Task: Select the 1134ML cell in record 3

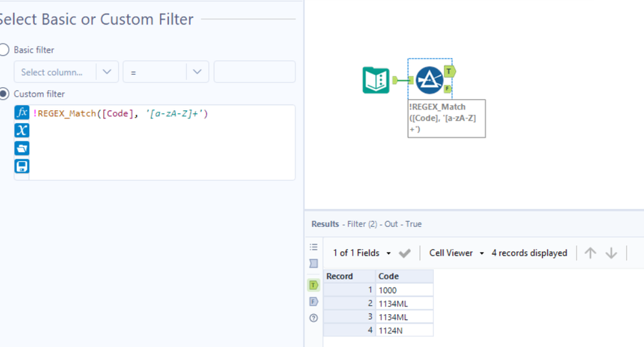Action: click(x=405, y=317)
